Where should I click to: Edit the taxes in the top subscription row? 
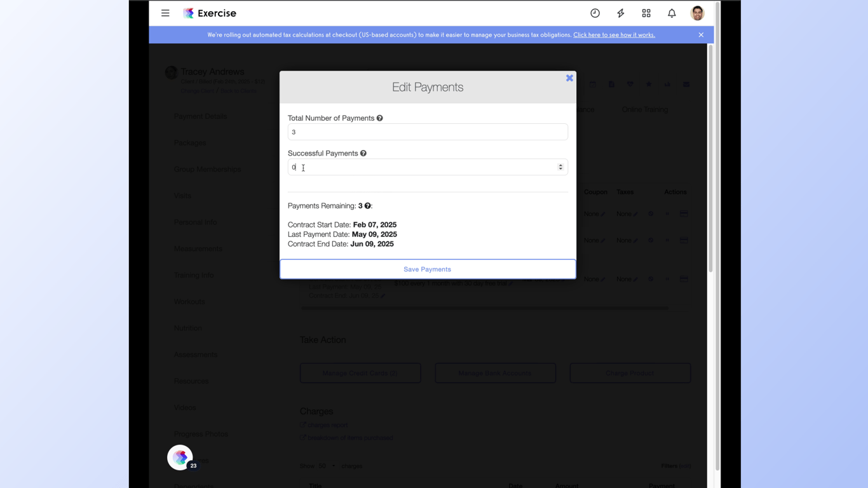pyautogui.click(x=635, y=214)
